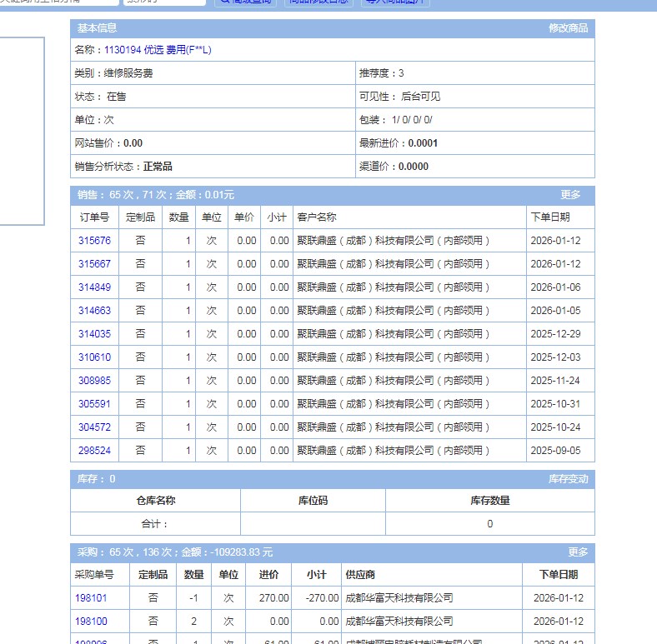Open purchase order 198101

tap(91, 598)
